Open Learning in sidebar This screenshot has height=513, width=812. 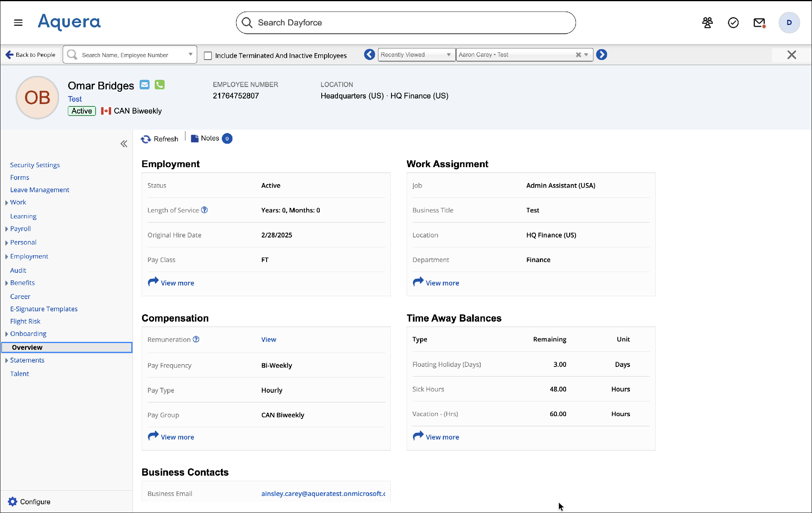pyautogui.click(x=23, y=216)
